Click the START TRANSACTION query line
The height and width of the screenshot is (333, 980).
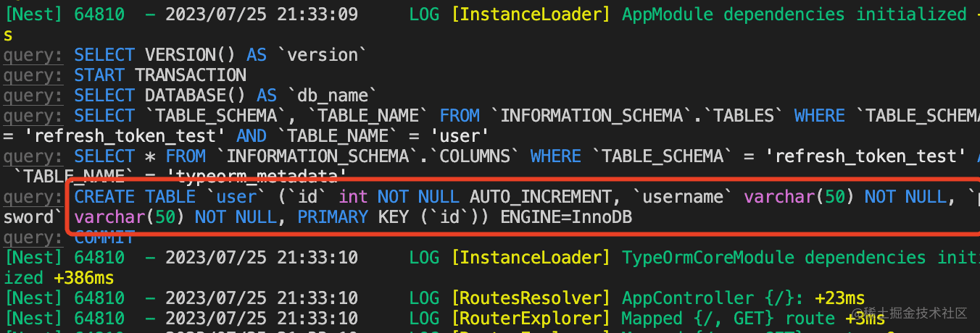coord(160,75)
